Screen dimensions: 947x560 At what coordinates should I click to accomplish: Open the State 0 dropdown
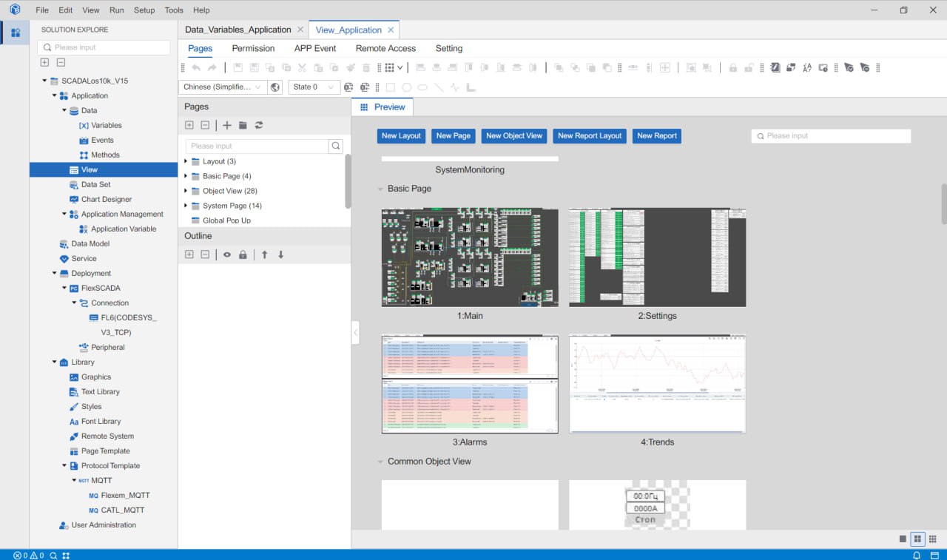(314, 87)
